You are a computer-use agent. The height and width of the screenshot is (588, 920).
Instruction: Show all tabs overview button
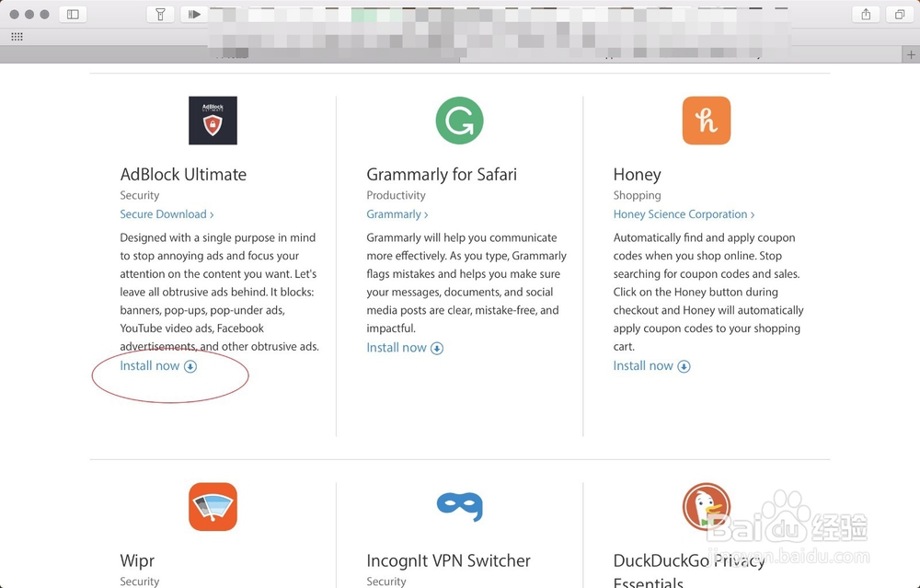[900, 14]
